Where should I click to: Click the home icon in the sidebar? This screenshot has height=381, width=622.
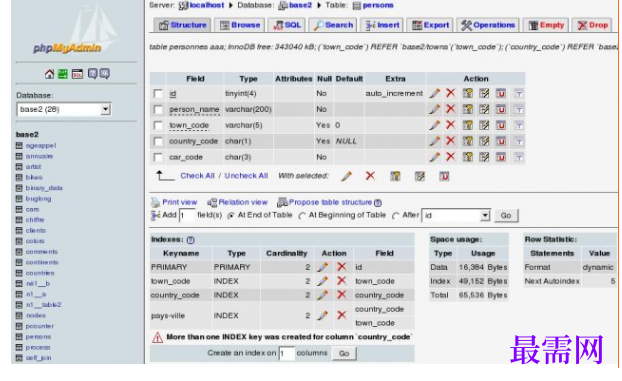(50, 74)
